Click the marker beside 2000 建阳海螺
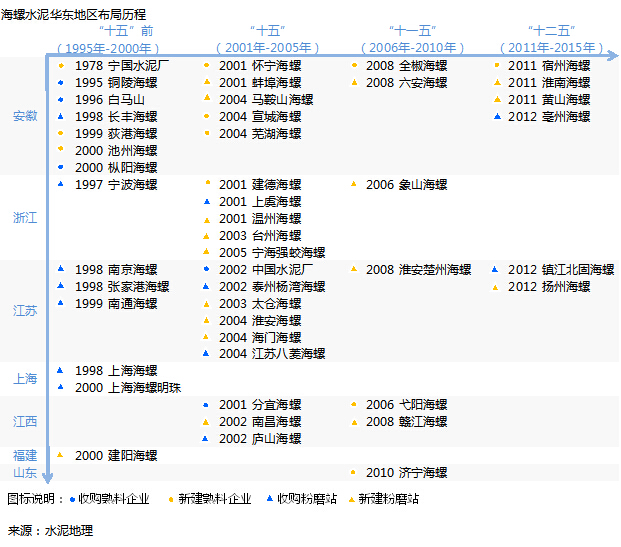 click(x=61, y=455)
